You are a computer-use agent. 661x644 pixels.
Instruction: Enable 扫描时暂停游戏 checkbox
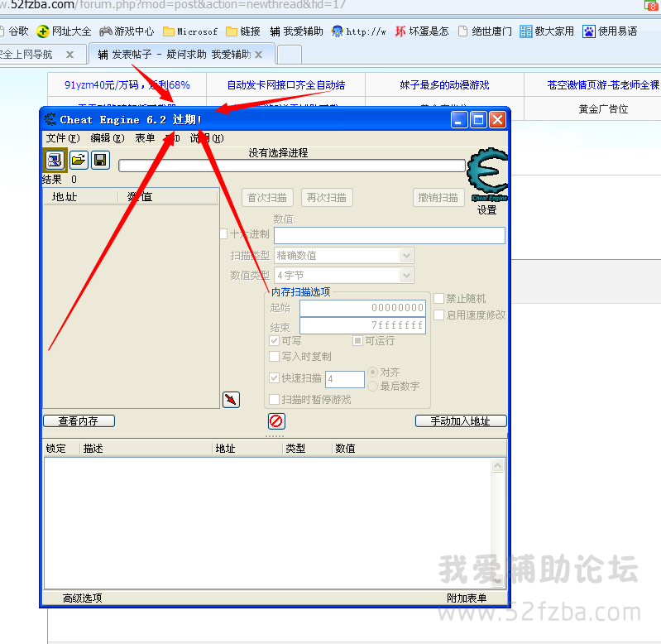(x=274, y=399)
